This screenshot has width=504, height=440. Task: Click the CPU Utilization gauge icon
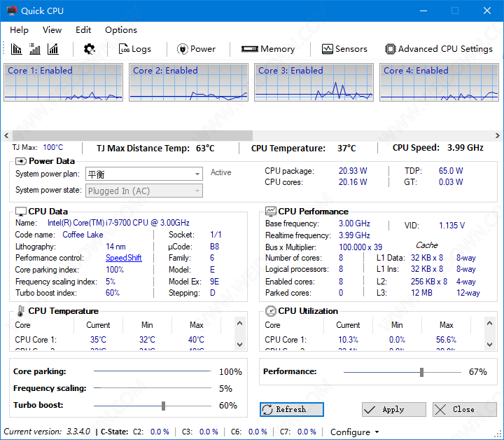click(x=271, y=311)
